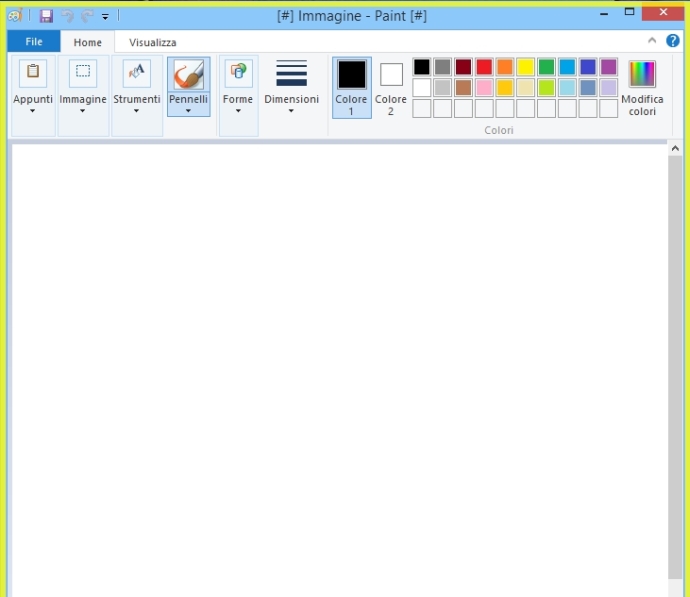Pick the light gray color swatch
Screen dimensions: 690x597
[x=442, y=88]
